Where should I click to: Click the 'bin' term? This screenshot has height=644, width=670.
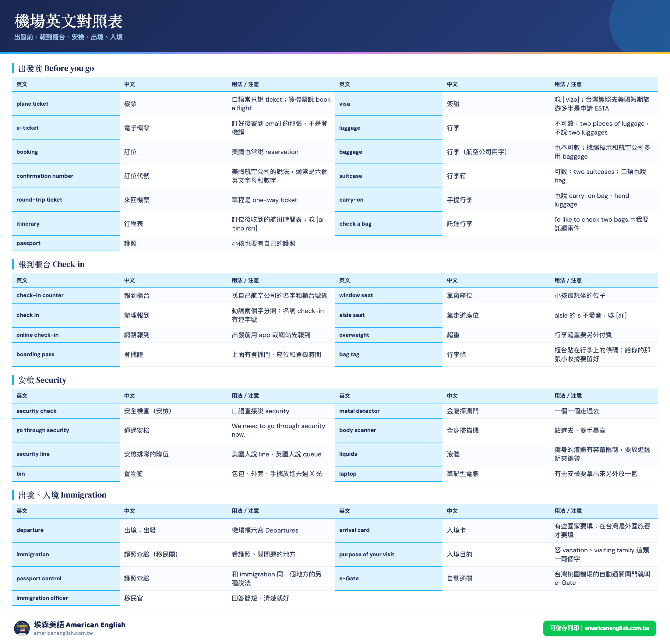(20, 474)
